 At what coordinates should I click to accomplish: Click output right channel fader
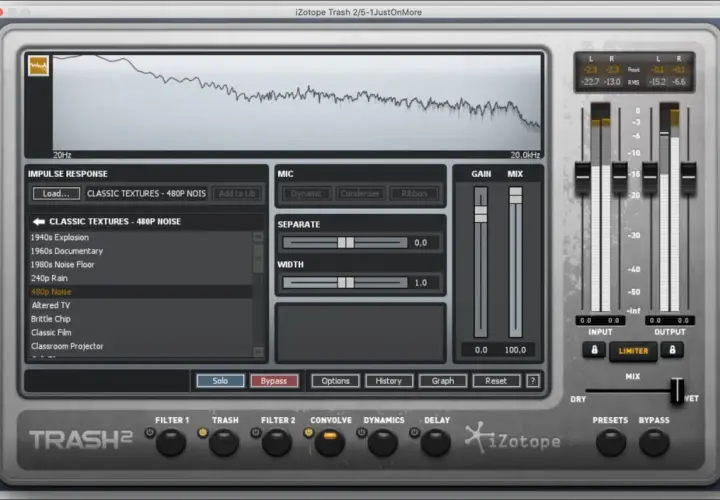(688, 177)
